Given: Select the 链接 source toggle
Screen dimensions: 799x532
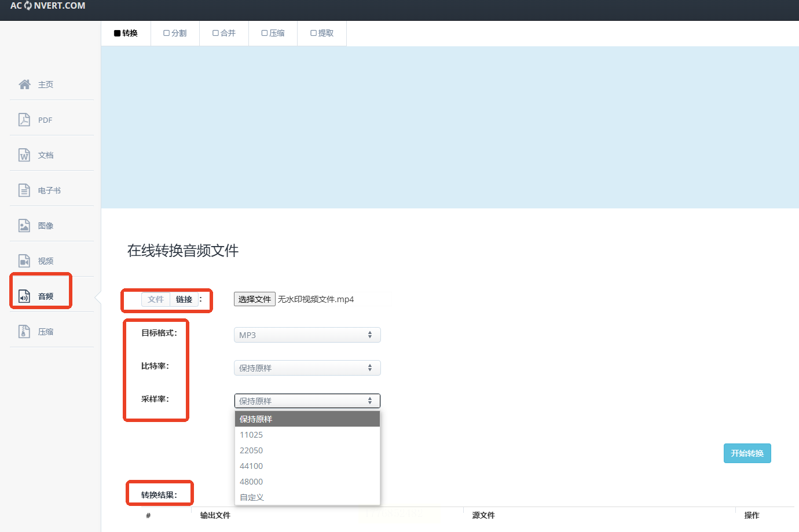Looking at the screenshot, I should point(184,299).
